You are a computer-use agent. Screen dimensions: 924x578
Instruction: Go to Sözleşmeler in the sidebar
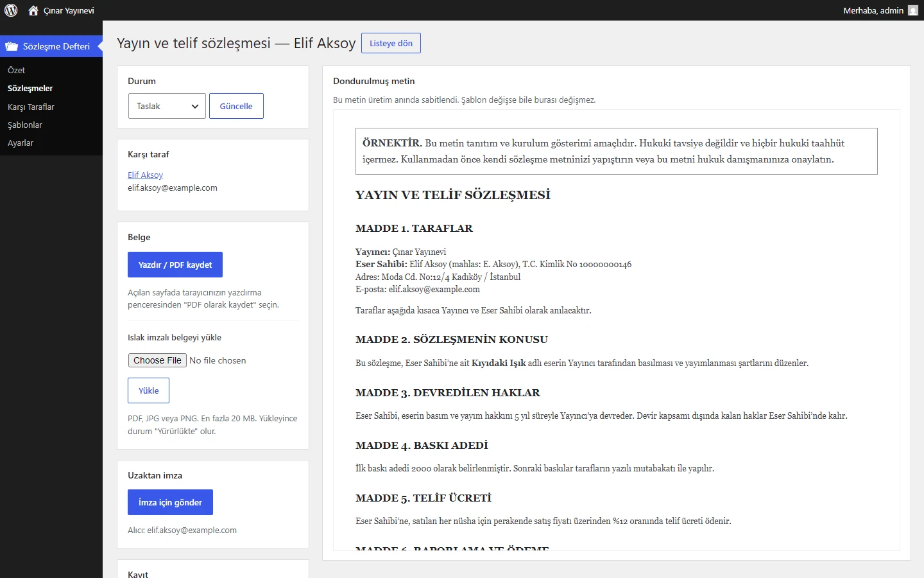tap(30, 88)
